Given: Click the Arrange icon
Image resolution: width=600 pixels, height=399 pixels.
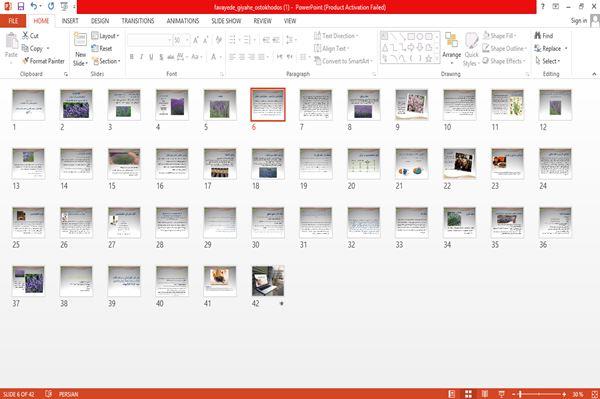Looking at the screenshot, I should click(x=452, y=40).
